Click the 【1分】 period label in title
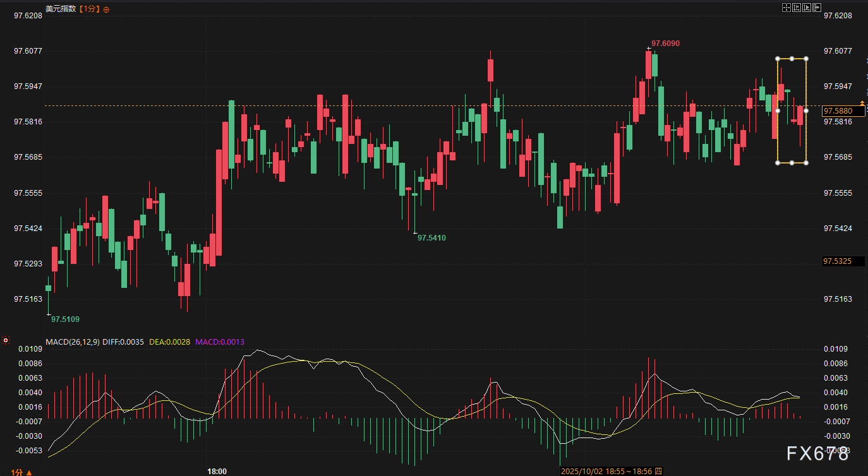 pyautogui.click(x=88, y=9)
